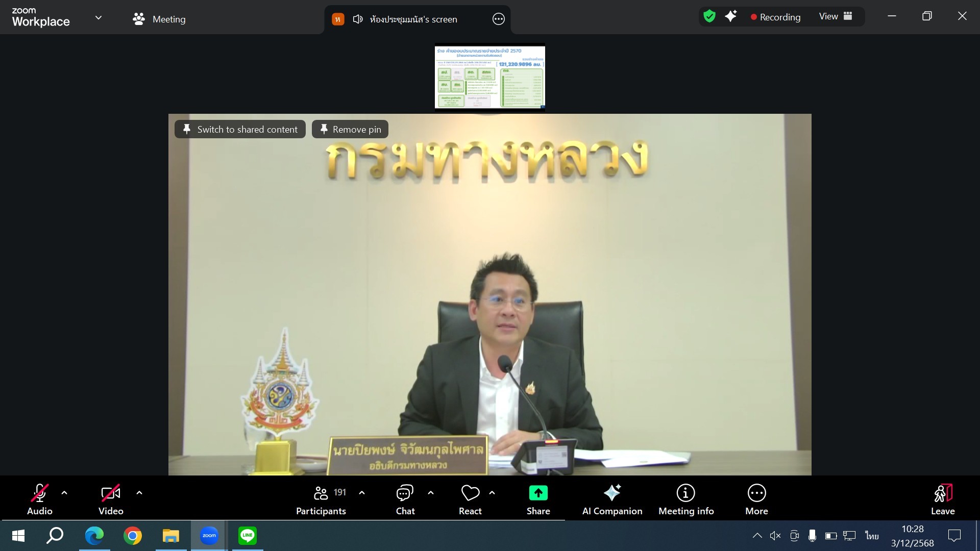Select the shared screen thumbnail preview
The image size is (980, 551).
[489, 77]
